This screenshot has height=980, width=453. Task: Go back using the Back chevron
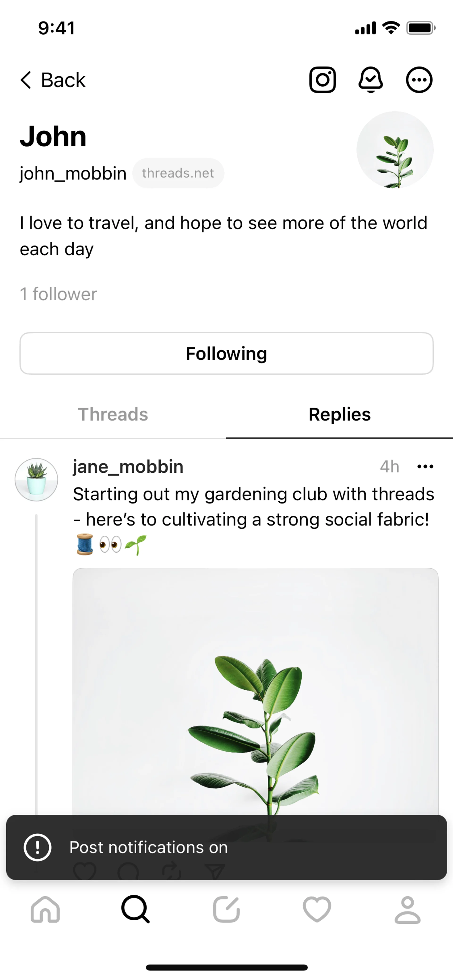53,80
